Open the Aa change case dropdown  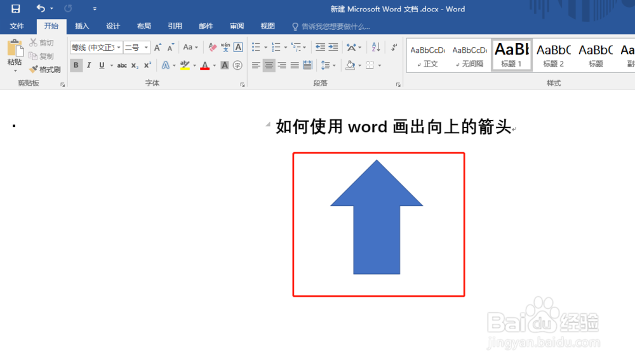pos(190,48)
